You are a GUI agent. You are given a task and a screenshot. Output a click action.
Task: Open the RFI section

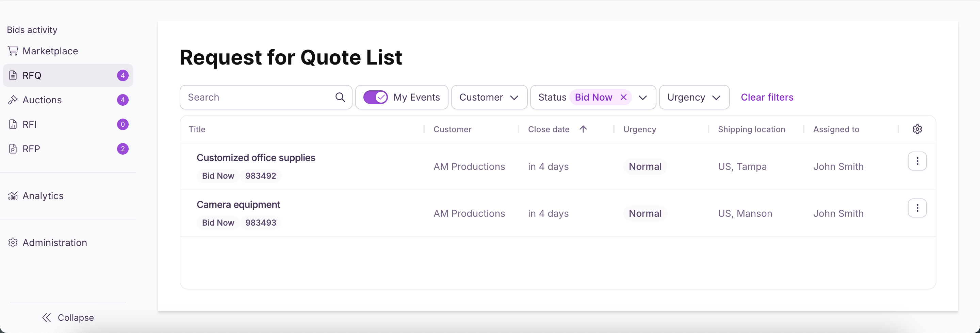[68, 124]
